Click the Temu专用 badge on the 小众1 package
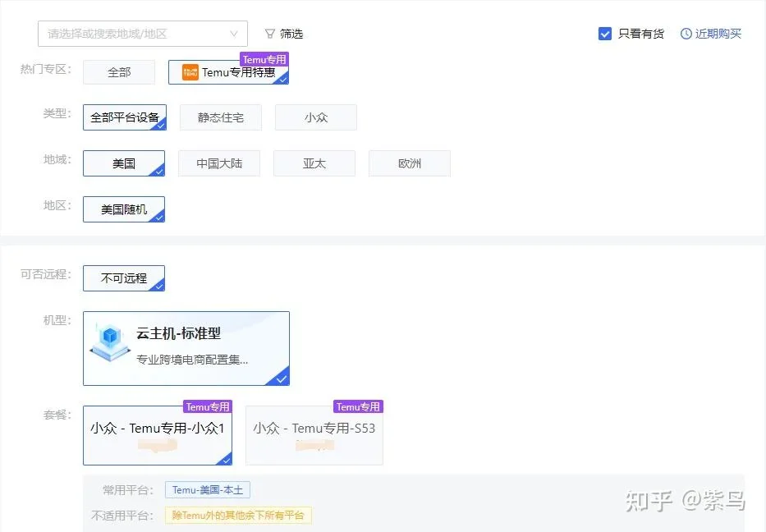The height and width of the screenshot is (532, 766). point(208,406)
